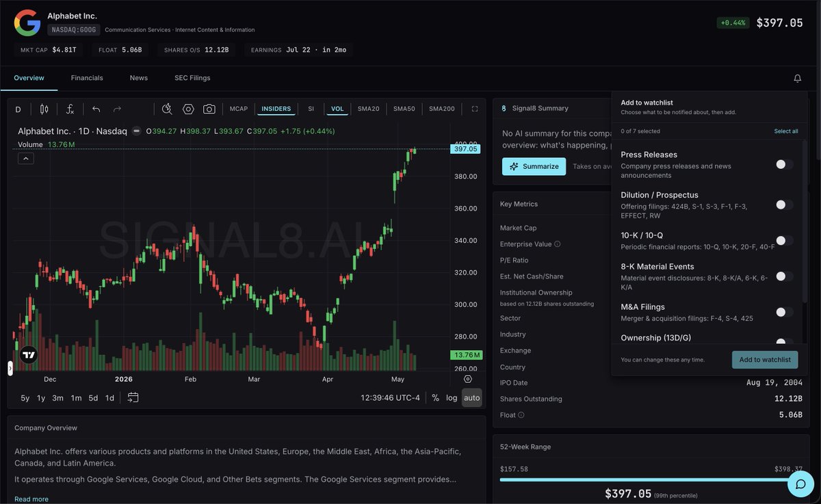The image size is (821, 504).
Task: Toggle the MCAP overlay
Action: click(239, 109)
